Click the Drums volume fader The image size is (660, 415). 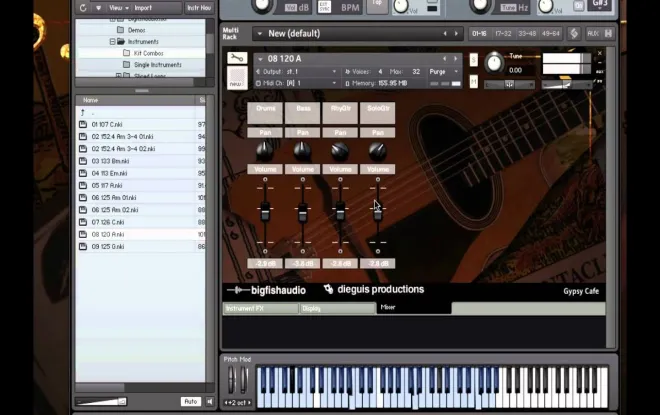[265, 213]
